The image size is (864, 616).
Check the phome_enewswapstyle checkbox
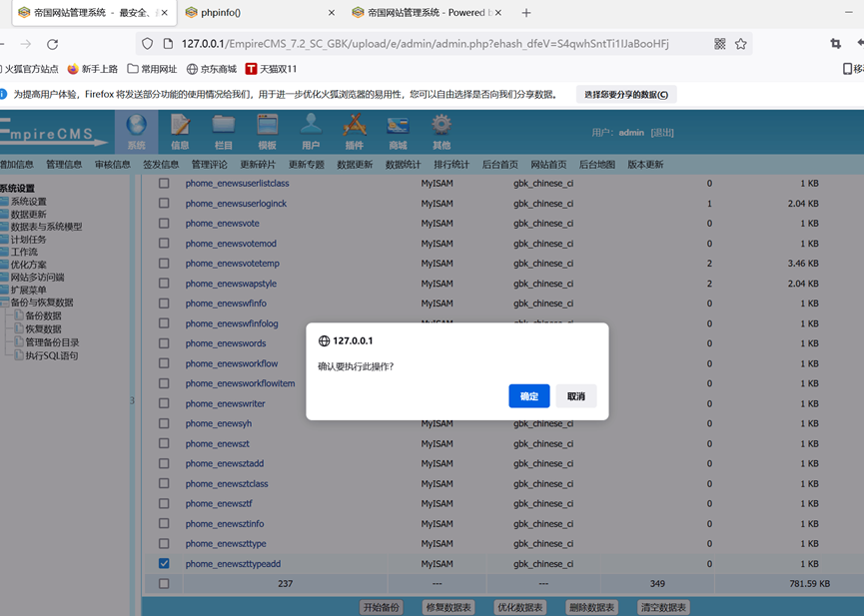(x=164, y=284)
